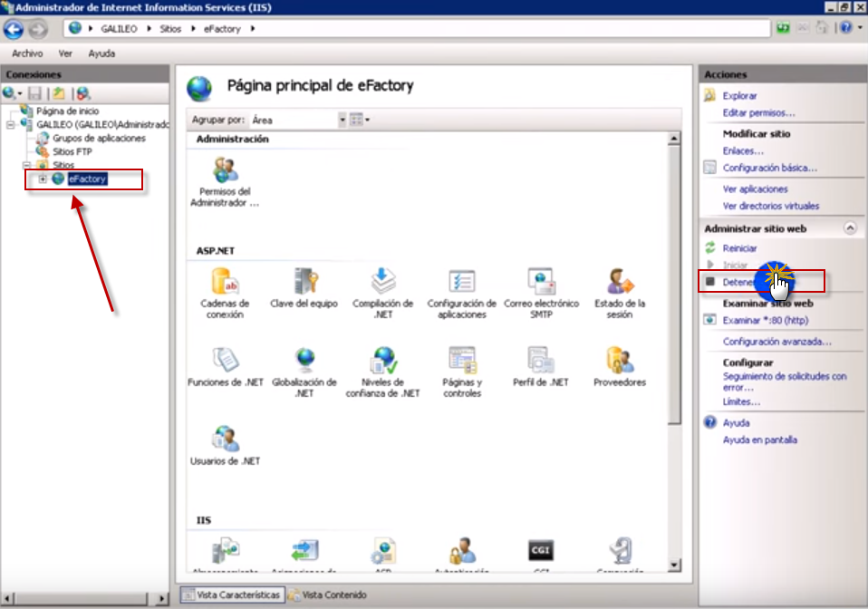Screen dimensions: 868x609
Task: Collapse the GALILEO server node
Action: (x=11, y=124)
